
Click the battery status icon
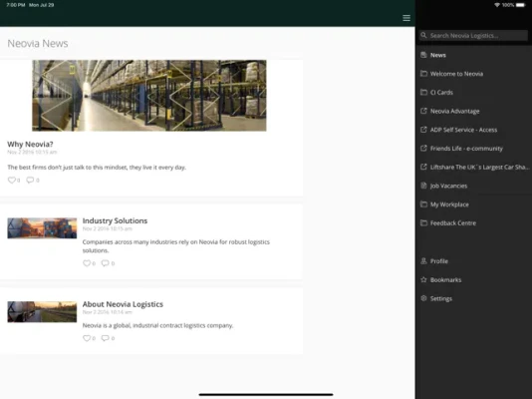[x=520, y=5]
